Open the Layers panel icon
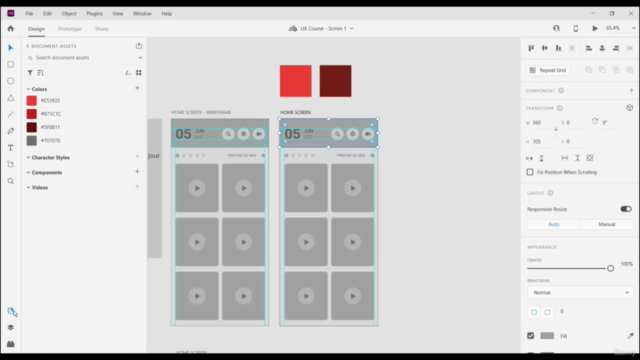This screenshot has width=640, height=360. pos(11,327)
